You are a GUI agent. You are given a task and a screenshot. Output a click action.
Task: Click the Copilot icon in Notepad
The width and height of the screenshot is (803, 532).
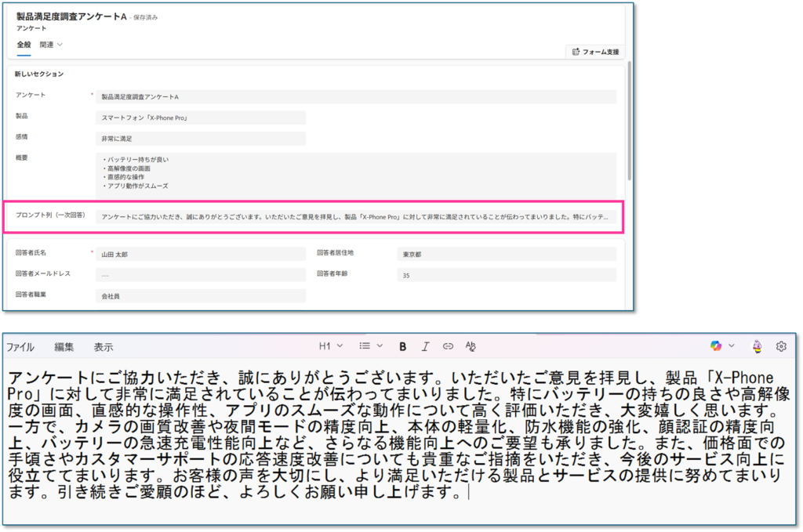click(x=715, y=346)
